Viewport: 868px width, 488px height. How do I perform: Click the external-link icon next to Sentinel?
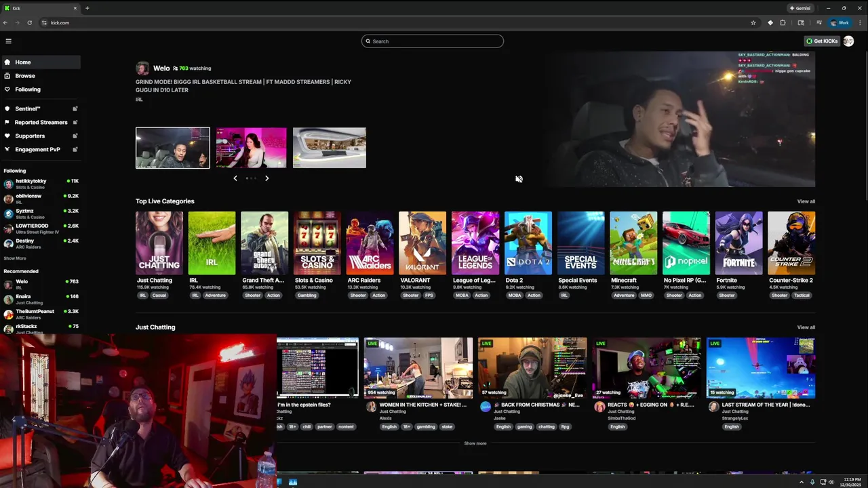pos(75,109)
